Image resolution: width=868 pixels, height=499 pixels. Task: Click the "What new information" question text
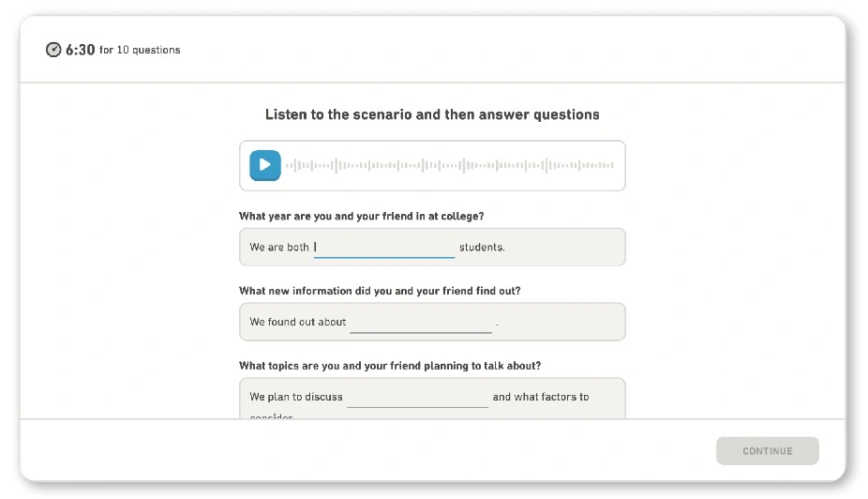380,291
